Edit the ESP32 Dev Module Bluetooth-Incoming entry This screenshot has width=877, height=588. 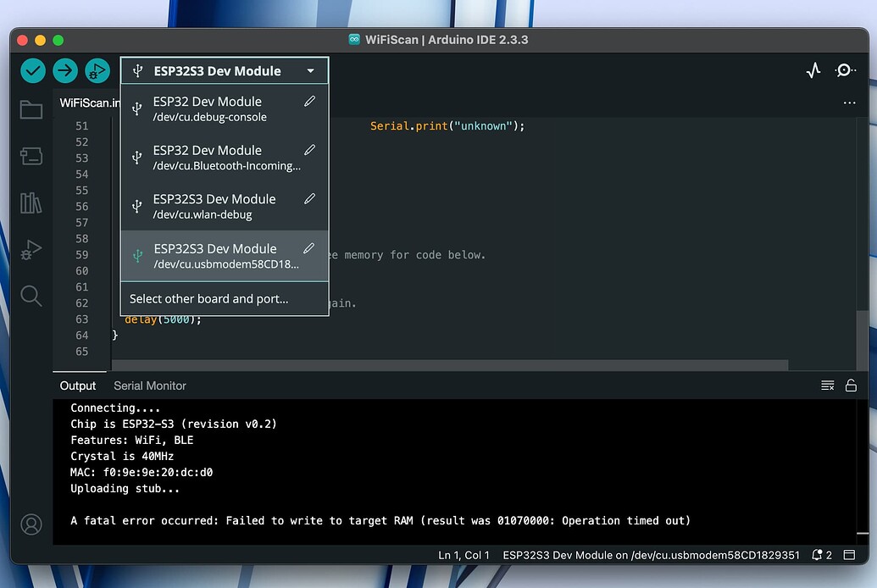pyautogui.click(x=309, y=150)
